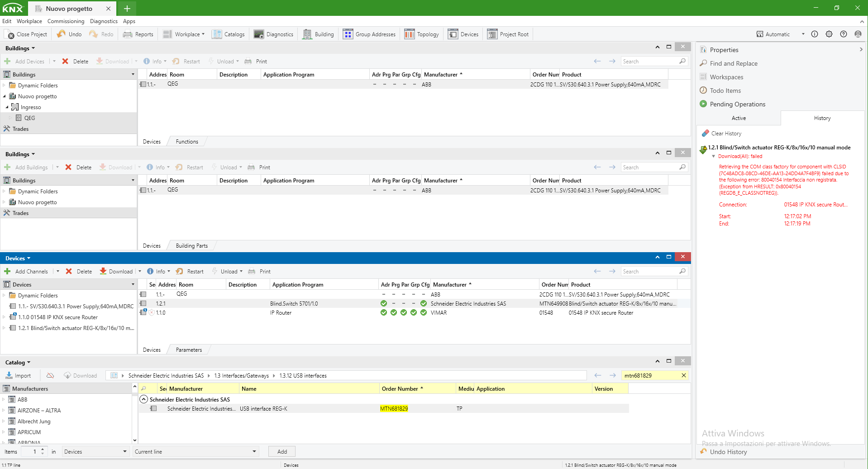The width and height of the screenshot is (868, 469).
Task: Open a new tab with plus button
Action: (x=127, y=9)
